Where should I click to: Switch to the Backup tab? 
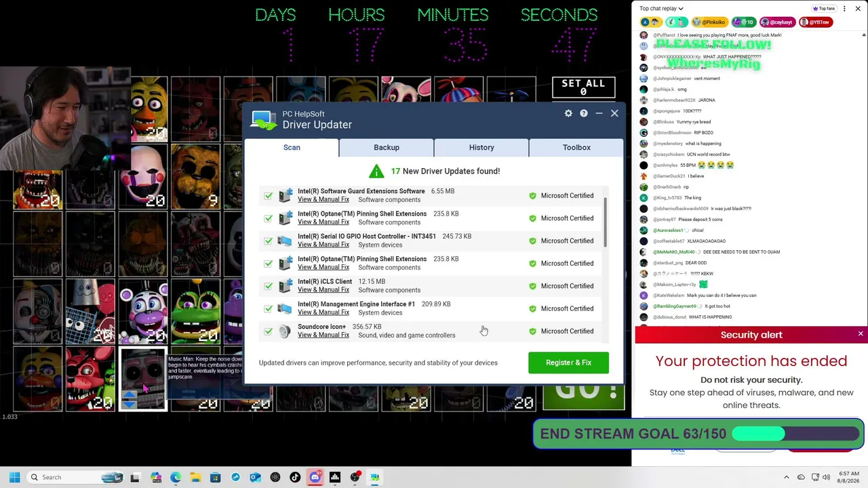pyautogui.click(x=387, y=148)
